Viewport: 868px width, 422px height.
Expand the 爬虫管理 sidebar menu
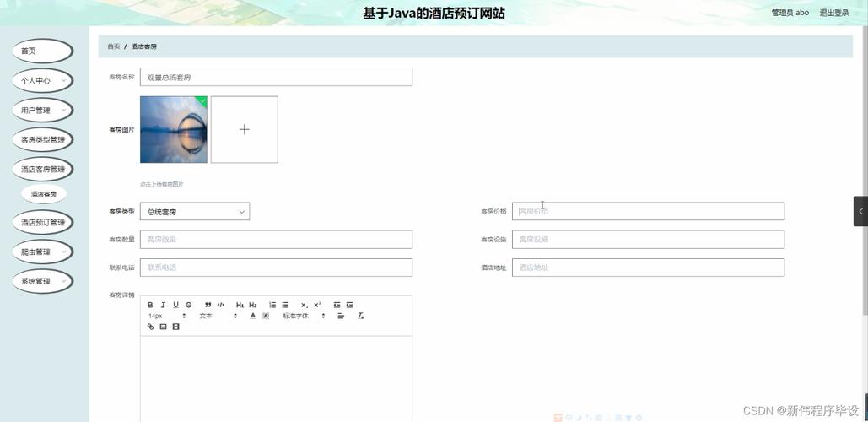click(43, 252)
